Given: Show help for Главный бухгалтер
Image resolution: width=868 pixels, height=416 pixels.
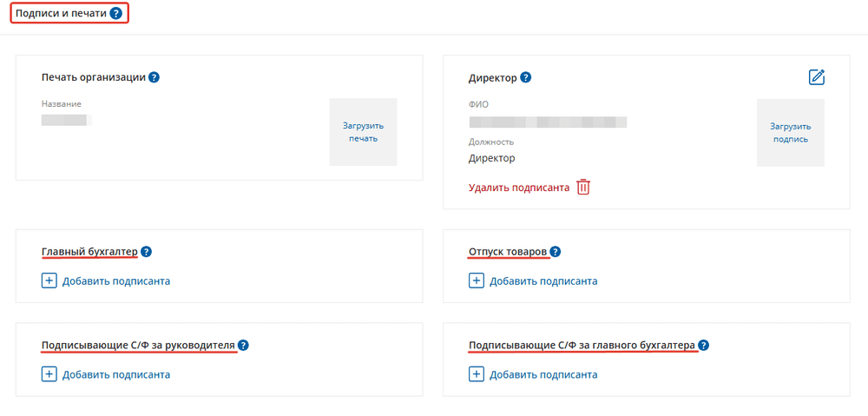Looking at the screenshot, I should (146, 252).
